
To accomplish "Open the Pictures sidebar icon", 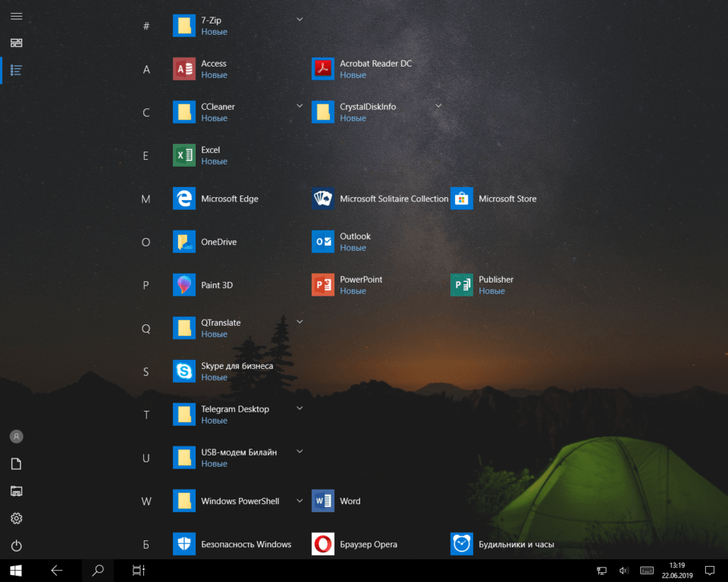I will click(x=16, y=491).
